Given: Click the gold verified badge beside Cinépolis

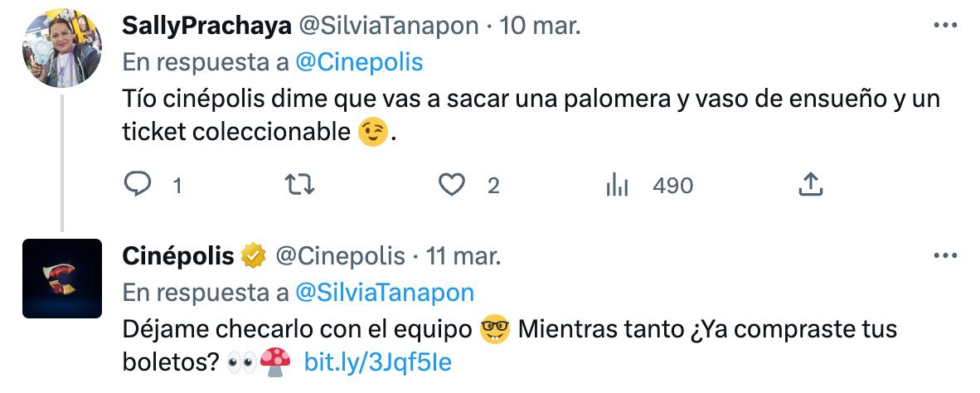Looking at the screenshot, I should (x=254, y=256).
